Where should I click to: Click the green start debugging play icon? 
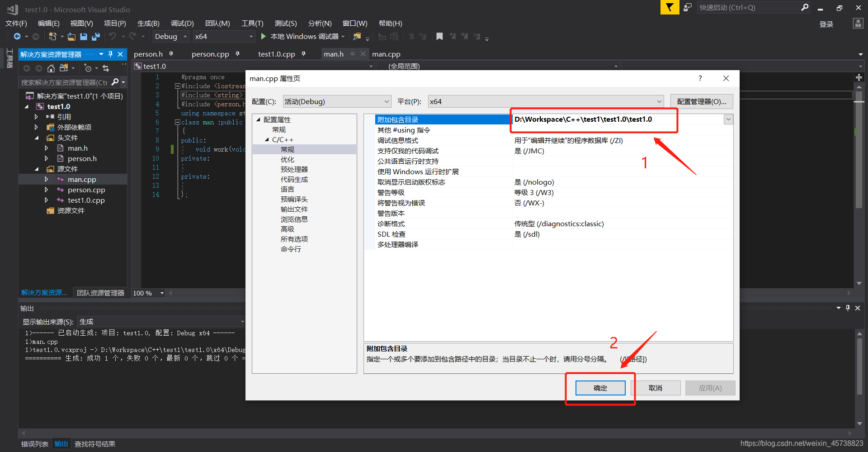coord(263,36)
